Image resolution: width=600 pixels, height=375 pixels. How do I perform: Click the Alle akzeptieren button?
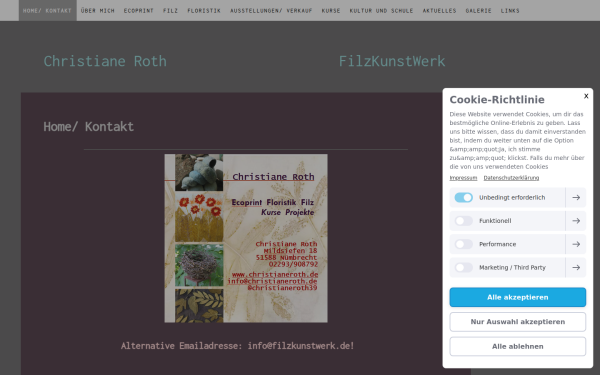click(517, 297)
